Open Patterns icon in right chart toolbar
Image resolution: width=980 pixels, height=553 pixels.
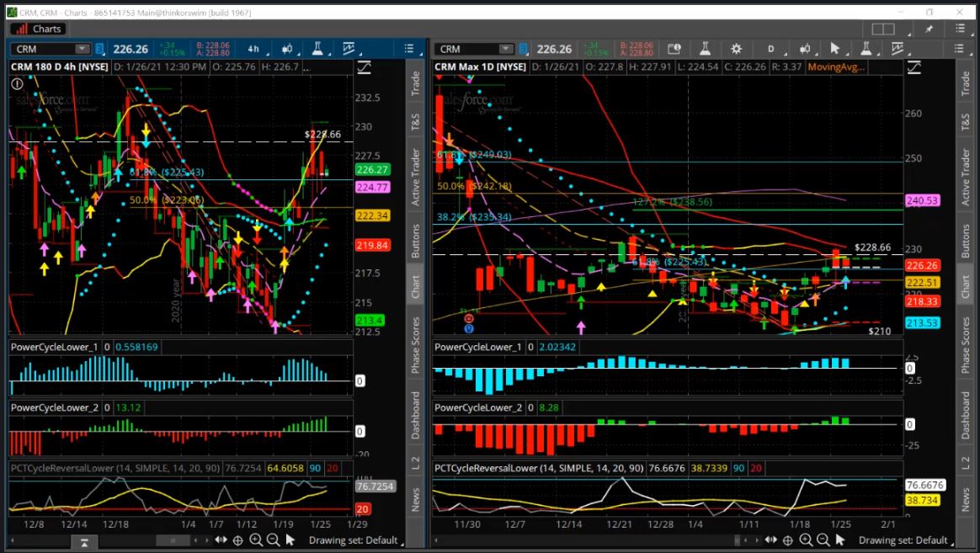click(x=897, y=49)
